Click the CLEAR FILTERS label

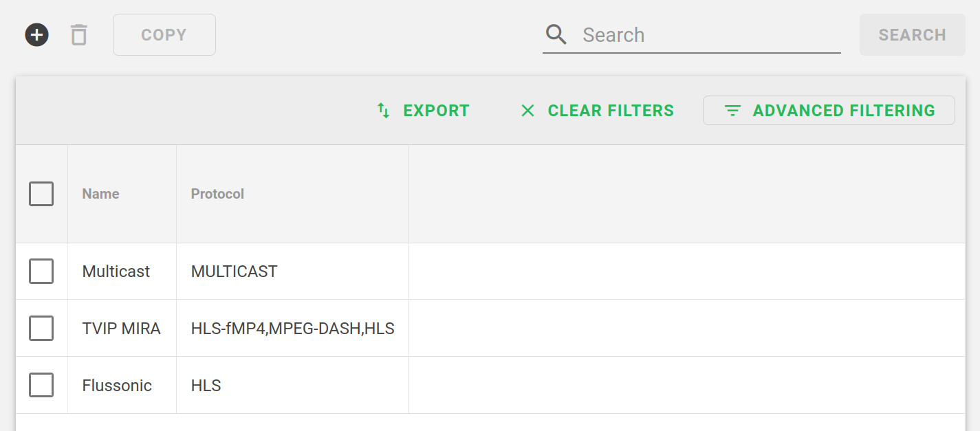611,111
